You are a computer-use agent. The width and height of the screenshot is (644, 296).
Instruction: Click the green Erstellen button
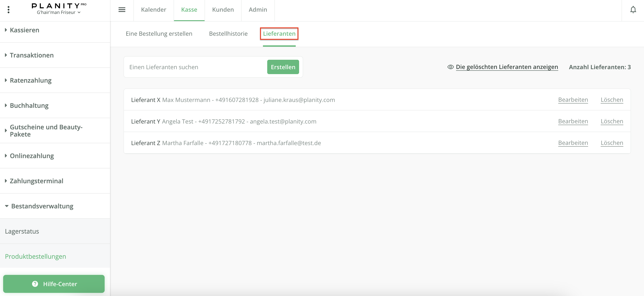point(283,67)
